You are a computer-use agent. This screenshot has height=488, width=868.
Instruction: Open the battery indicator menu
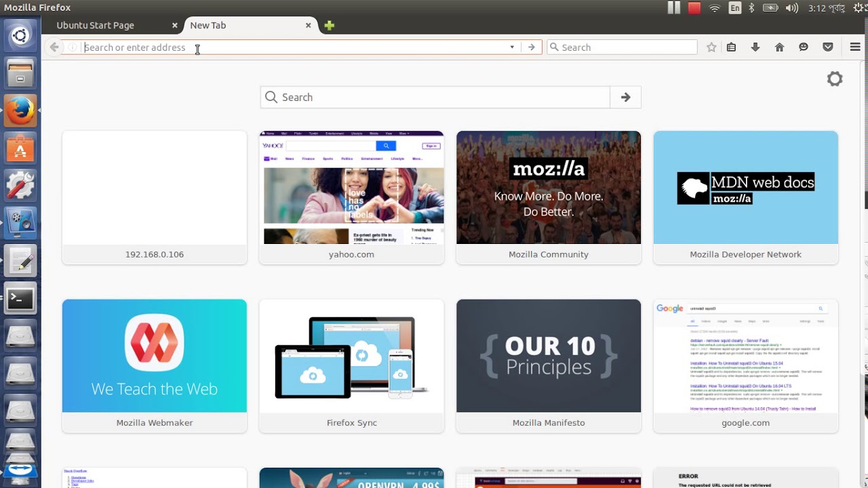pos(770,8)
